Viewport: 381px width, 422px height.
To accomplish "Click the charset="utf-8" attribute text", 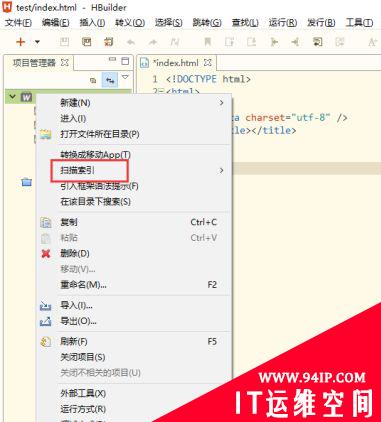I will click(288, 118).
